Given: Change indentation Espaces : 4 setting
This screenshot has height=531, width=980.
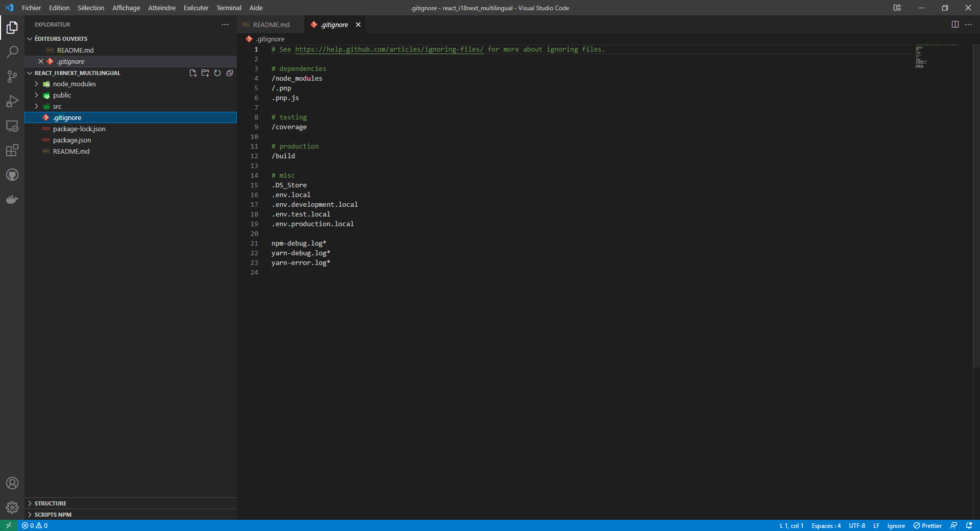Looking at the screenshot, I should (826, 525).
